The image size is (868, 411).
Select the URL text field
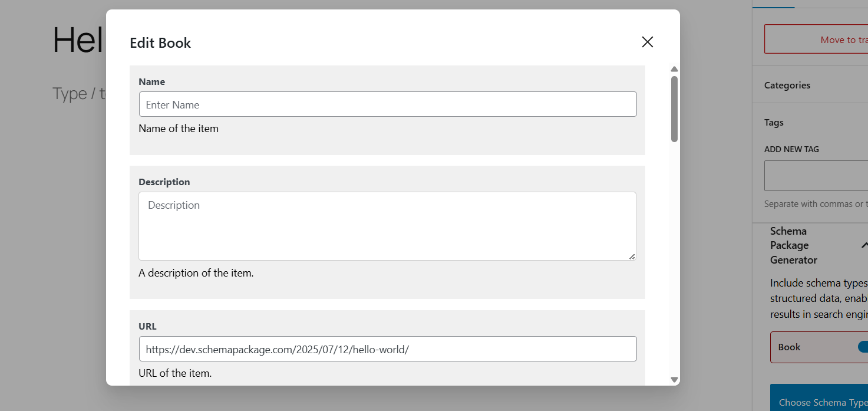(388, 349)
